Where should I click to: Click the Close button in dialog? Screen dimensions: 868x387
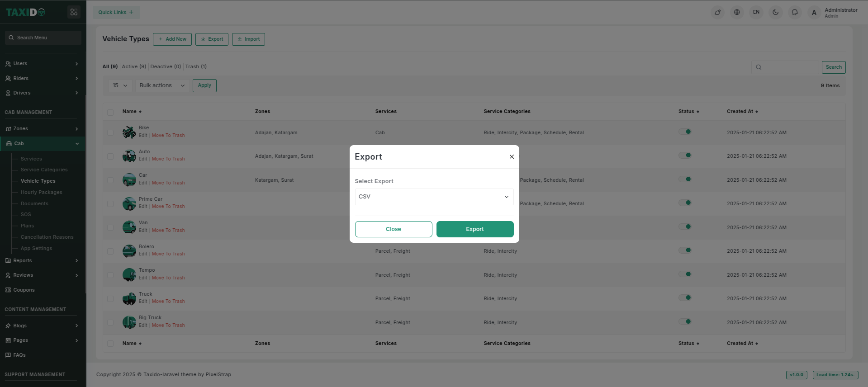(x=393, y=229)
